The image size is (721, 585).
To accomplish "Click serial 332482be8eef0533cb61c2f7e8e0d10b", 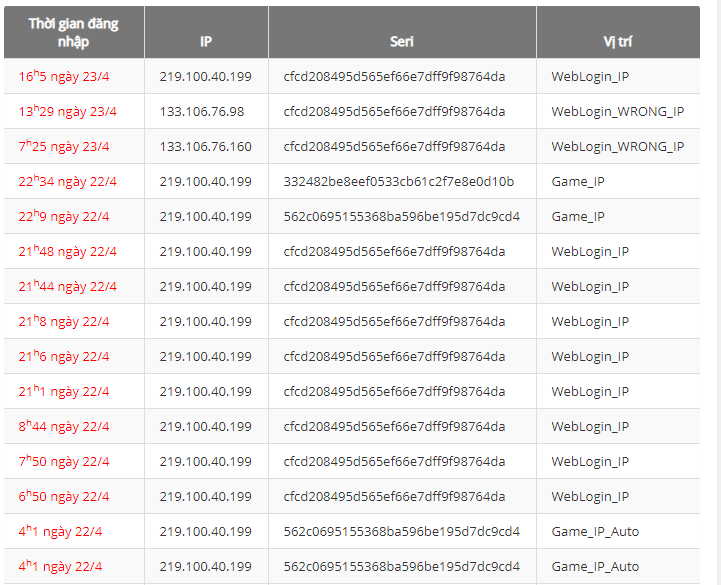I will 399,181.
